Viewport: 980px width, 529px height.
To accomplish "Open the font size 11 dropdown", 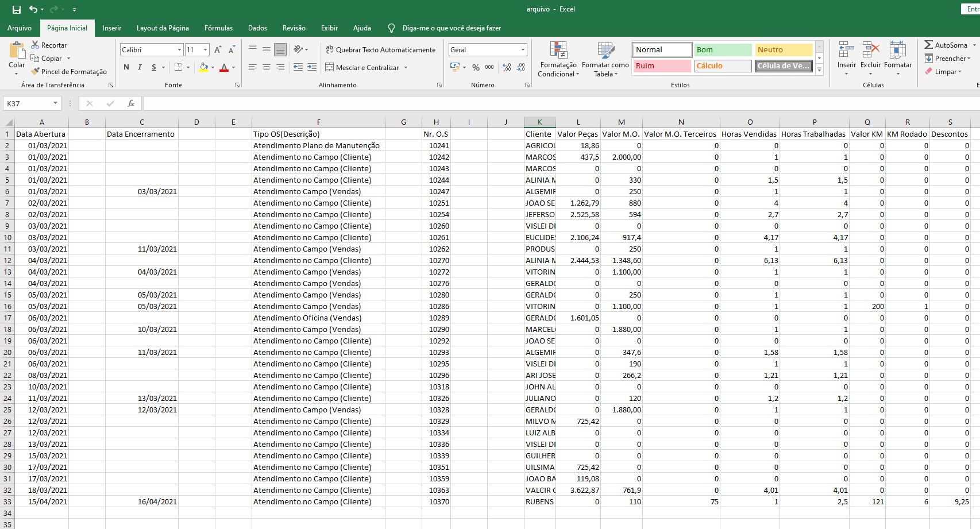I will point(205,50).
